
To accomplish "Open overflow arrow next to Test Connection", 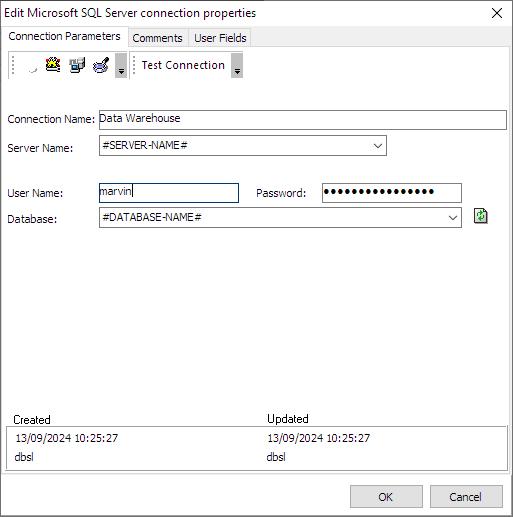I will click(237, 65).
